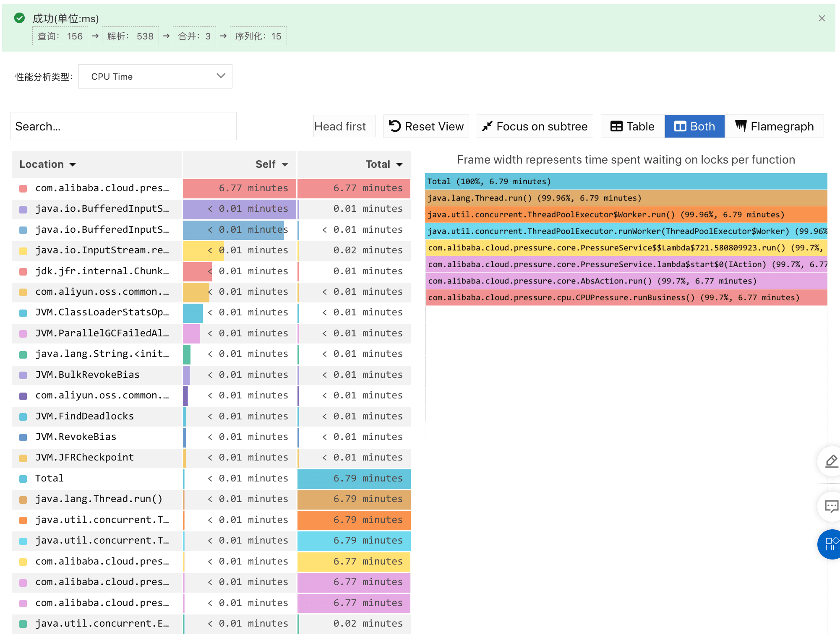Screen dimensions: 840x635
Task: Sort by the Location column
Action: 48,164
